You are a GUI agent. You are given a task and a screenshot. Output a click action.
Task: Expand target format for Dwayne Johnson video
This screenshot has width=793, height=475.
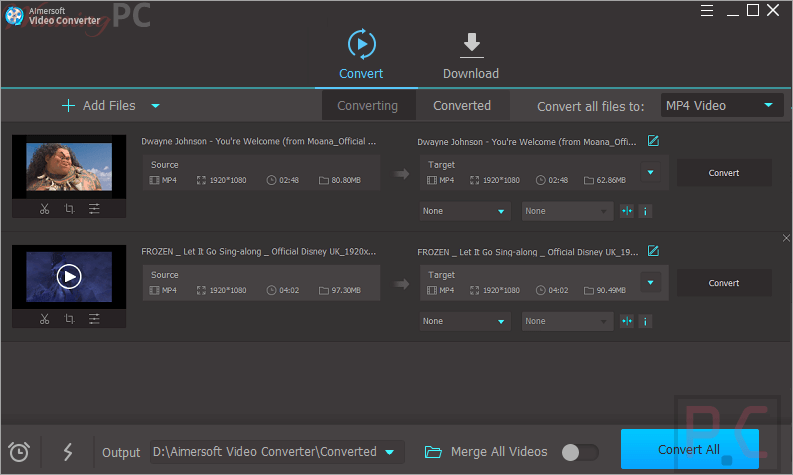[650, 172]
